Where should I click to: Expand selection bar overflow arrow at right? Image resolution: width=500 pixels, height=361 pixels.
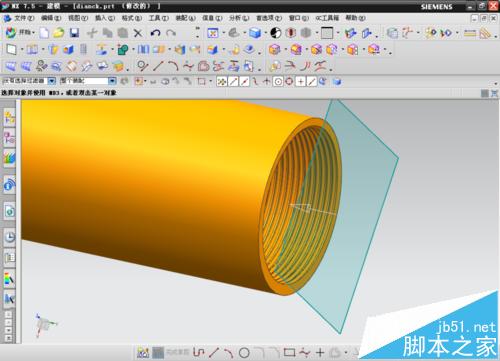[x=496, y=84]
